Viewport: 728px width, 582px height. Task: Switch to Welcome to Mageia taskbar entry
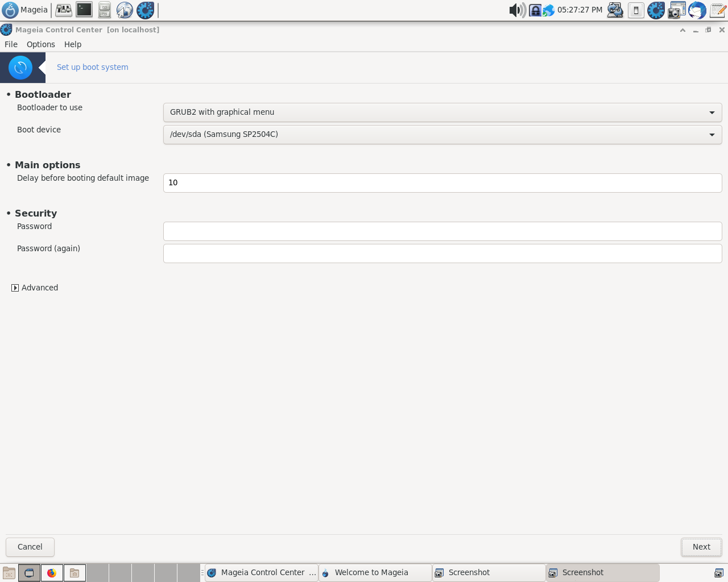coord(375,573)
